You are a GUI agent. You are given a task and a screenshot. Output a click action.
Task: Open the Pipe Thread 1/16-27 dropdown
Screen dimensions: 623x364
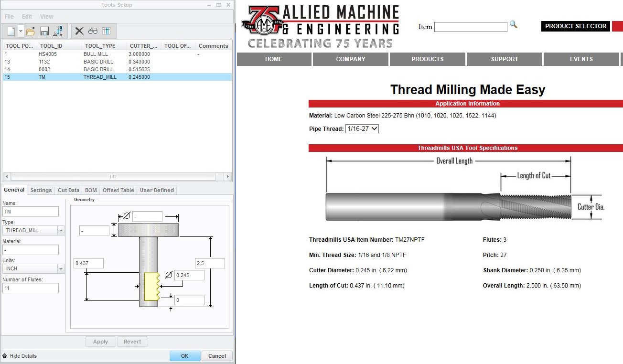point(362,129)
